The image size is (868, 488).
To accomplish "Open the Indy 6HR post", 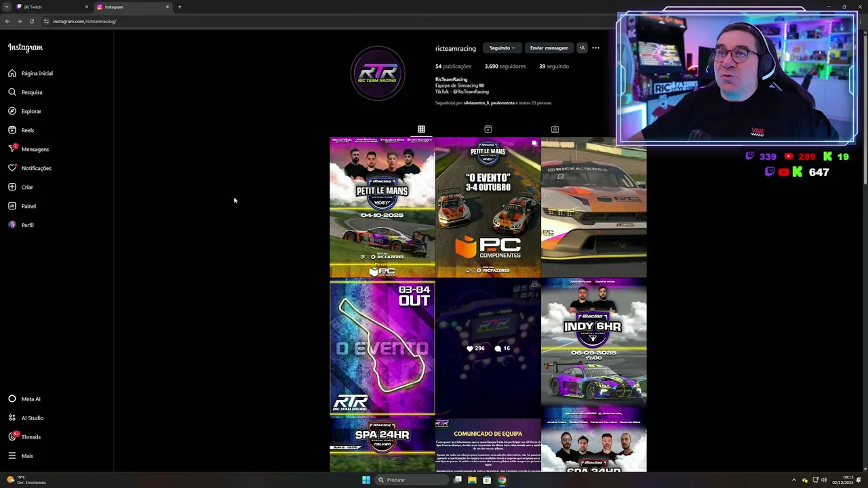I will (x=593, y=348).
